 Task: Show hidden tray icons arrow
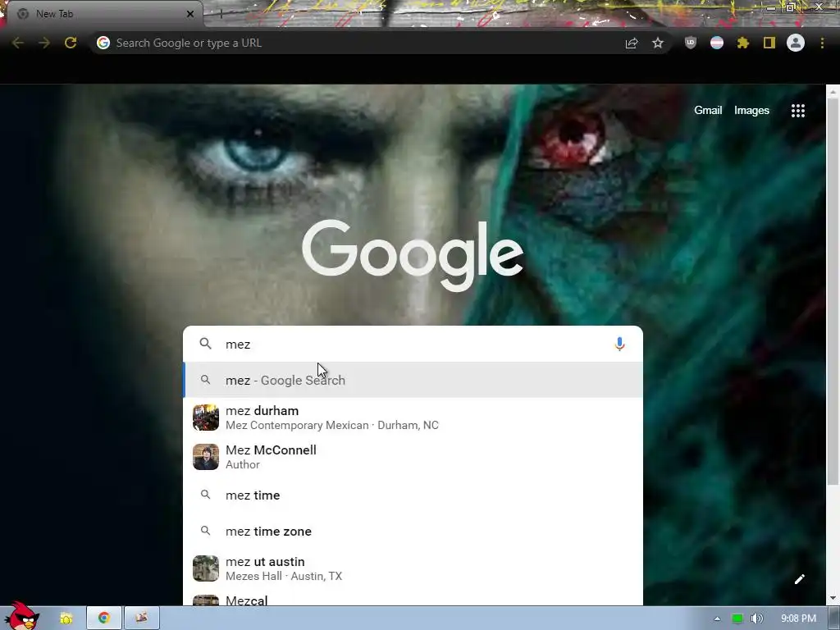(717, 619)
